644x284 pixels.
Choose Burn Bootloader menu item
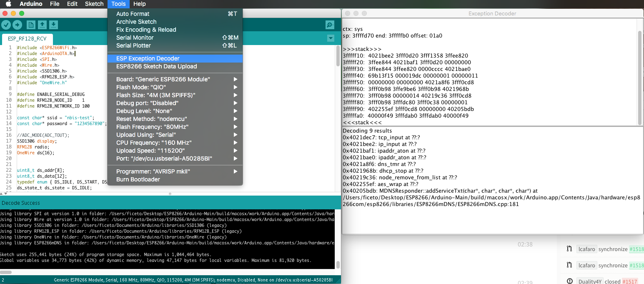tap(175, 179)
